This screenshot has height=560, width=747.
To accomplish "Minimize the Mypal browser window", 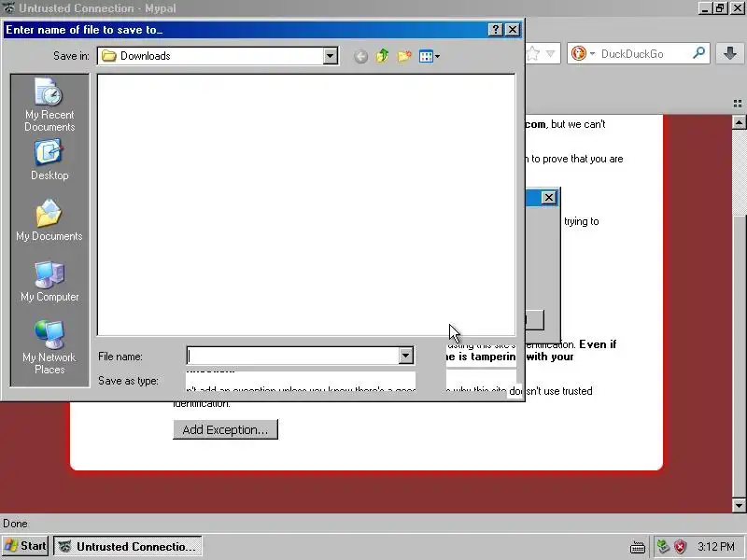I will tap(706, 8).
